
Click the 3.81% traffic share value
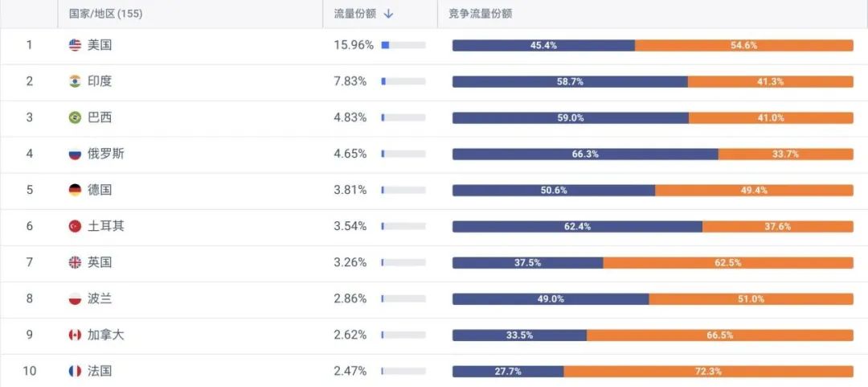(350, 190)
